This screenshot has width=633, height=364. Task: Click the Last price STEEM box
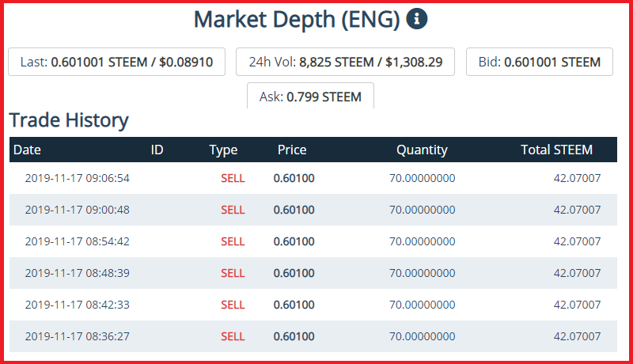(x=116, y=62)
